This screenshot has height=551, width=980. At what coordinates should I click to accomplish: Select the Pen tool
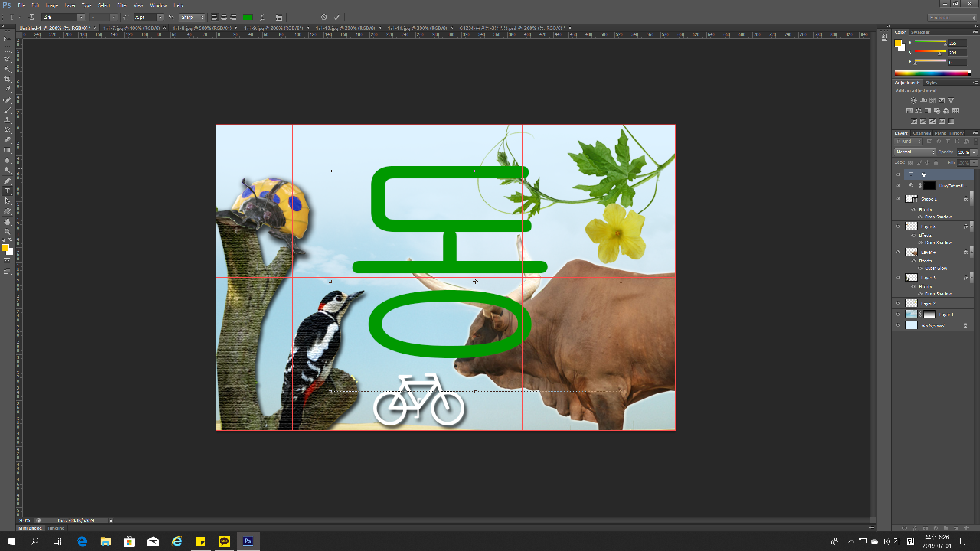coord(7,181)
